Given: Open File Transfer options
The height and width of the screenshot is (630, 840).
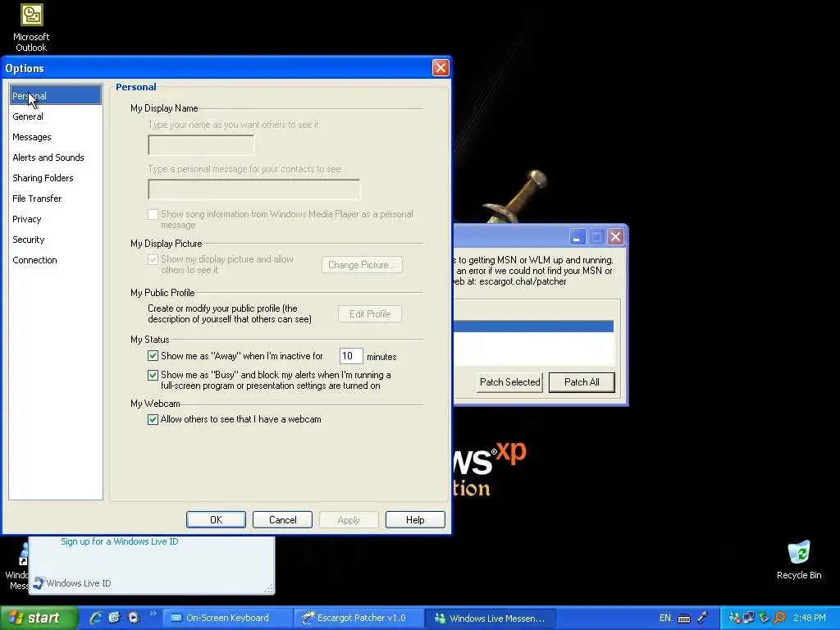Looking at the screenshot, I should click(56, 199).
